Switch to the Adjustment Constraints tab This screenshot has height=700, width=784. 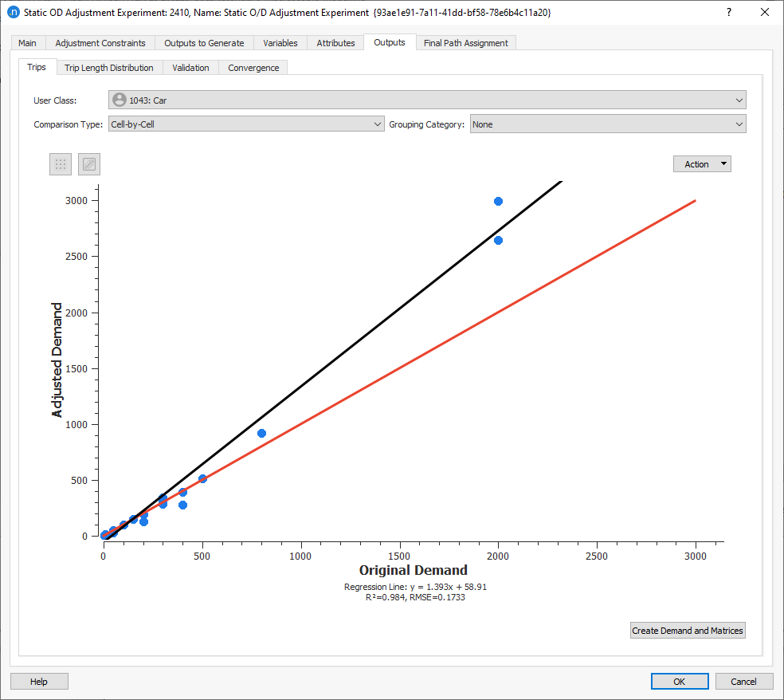(x=100, y=43)
